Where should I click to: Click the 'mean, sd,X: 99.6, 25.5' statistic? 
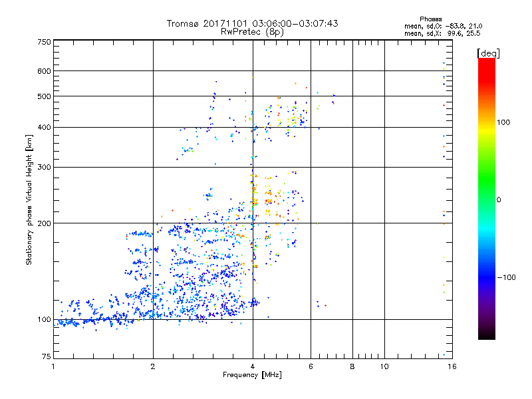[x=442, y=33]
